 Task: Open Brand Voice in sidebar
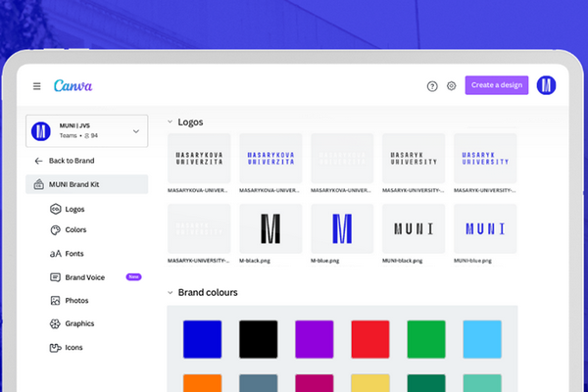pos(84,277)
